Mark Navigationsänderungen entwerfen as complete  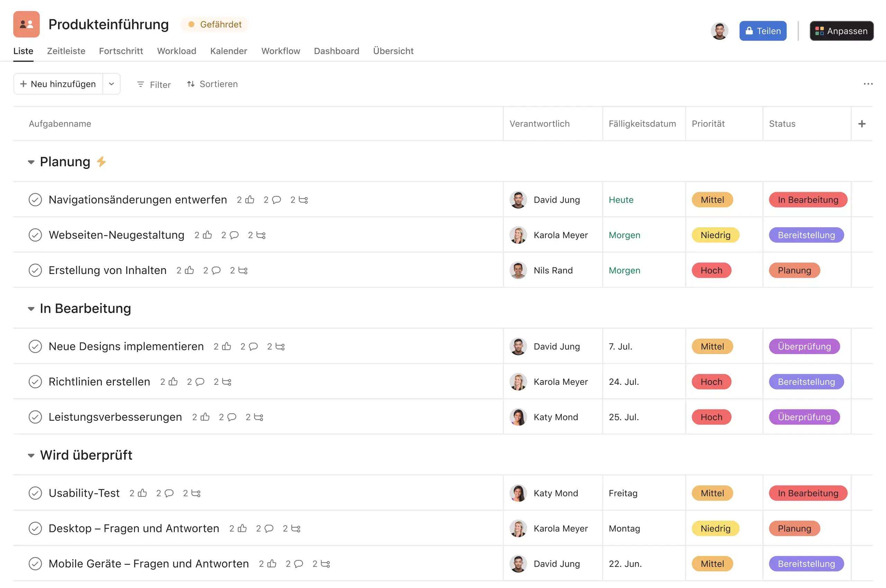click(35, 199)
